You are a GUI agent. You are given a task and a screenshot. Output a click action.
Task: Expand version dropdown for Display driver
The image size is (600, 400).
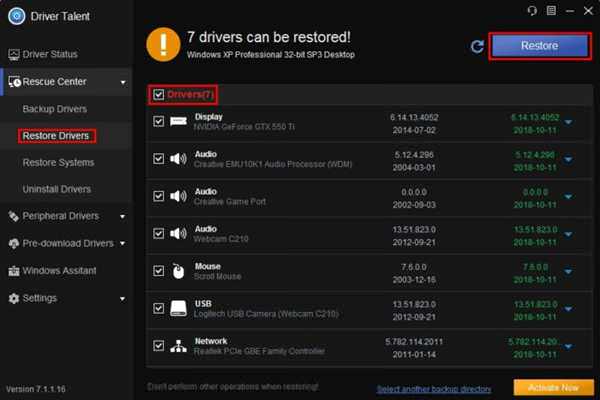[568, 122]
